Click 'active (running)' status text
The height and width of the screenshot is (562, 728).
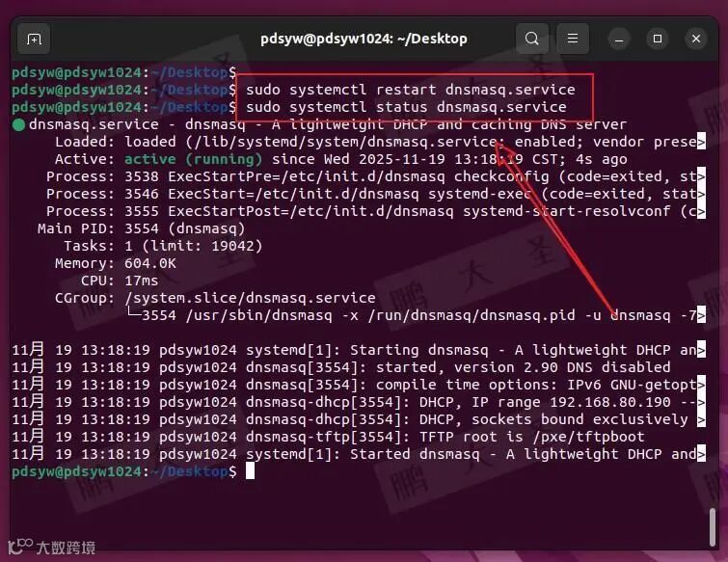point(193,159)
